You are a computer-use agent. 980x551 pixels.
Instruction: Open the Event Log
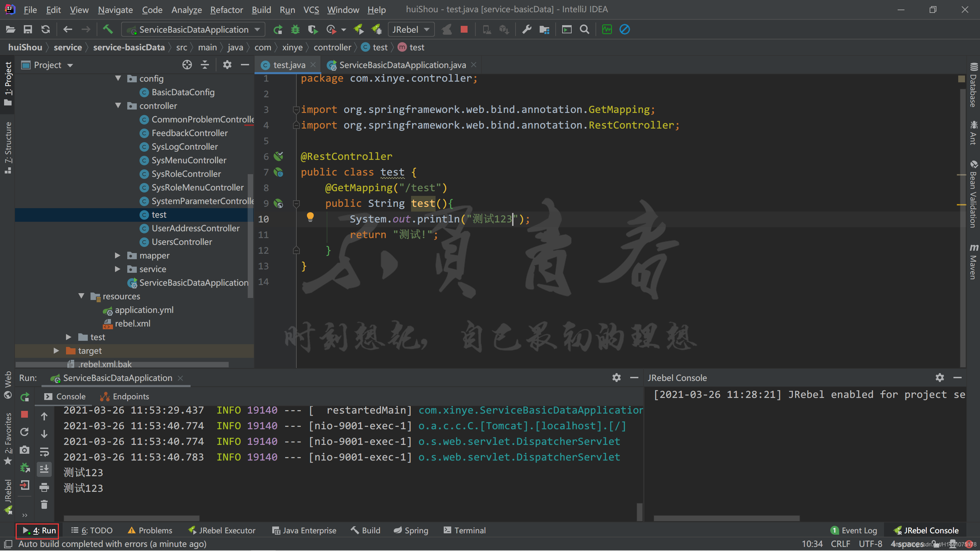pyautogui.click(x=854, y=531)
